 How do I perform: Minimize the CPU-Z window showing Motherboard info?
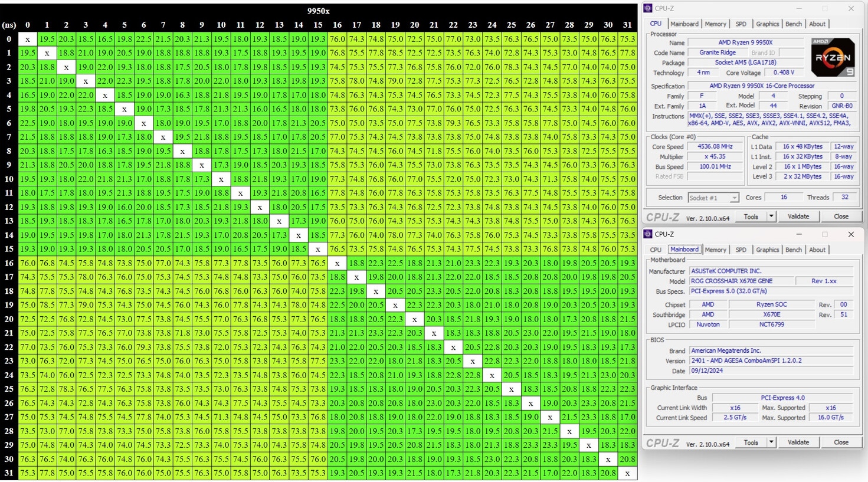[799, 235]
